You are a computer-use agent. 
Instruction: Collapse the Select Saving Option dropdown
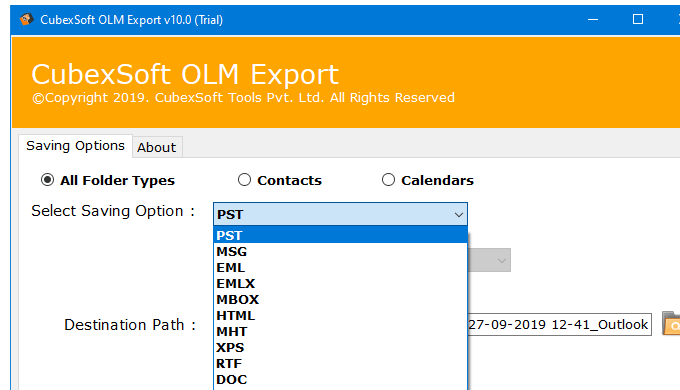[x=458, y=214]
